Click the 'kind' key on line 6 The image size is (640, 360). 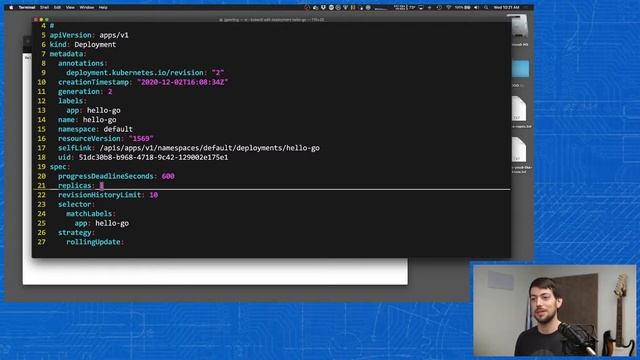tap(58, 44)
